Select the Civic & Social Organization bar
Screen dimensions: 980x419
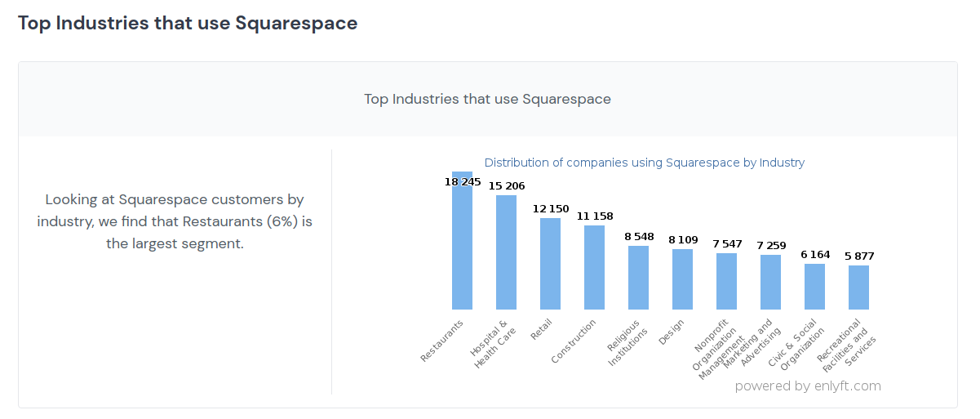(814, 287)
